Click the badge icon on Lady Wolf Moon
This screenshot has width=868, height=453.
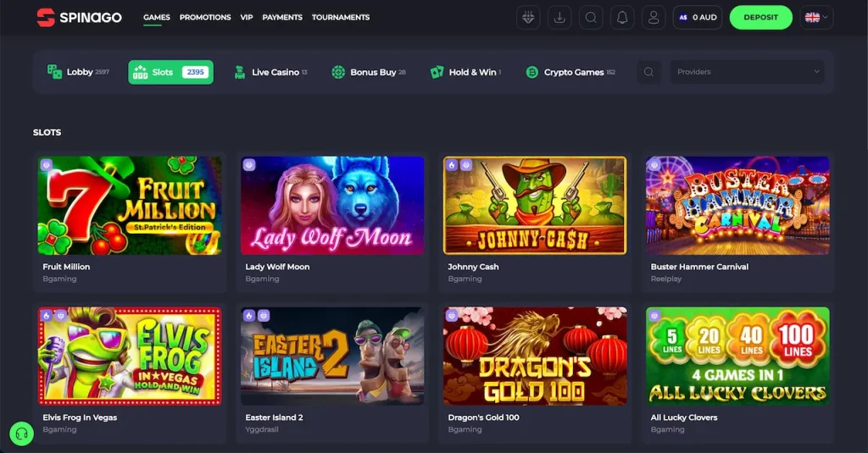(x=249, y=165)
